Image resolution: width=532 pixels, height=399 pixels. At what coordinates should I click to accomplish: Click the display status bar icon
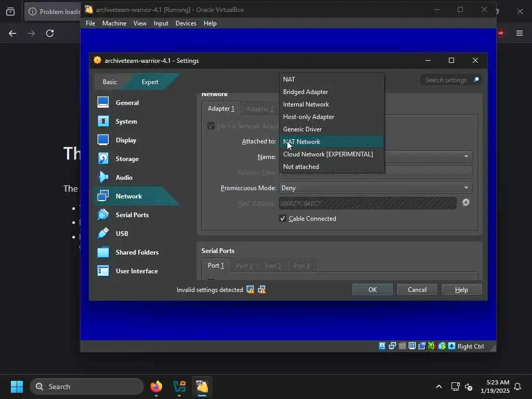[x=412, y=346]
